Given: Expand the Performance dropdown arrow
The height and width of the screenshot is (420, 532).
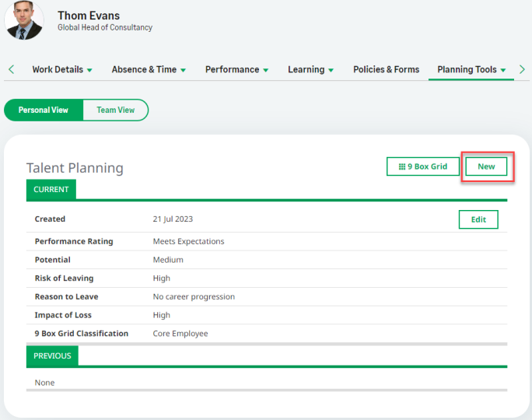Looking at the screenshot, I should coord(266,70).
